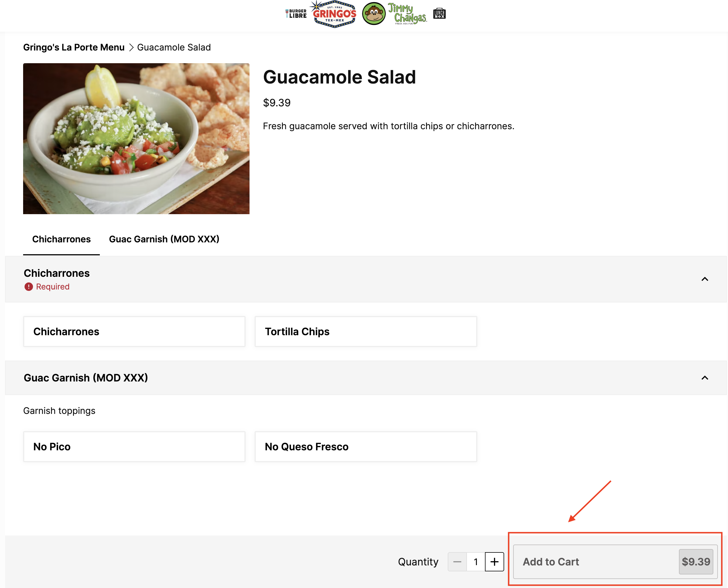The width and height of the screenshot is (728, 588).
Task: Add the item to cart
Action: click(615, 562)
